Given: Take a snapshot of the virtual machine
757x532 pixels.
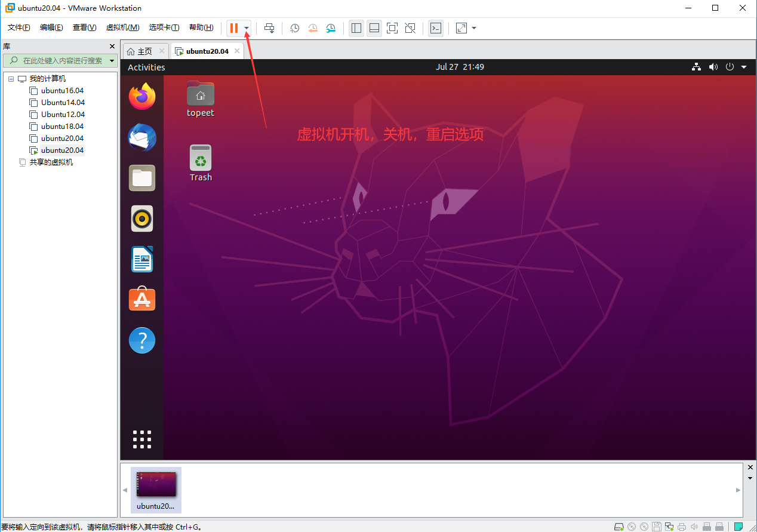Looking at the screenshot, I should point(294,28).
